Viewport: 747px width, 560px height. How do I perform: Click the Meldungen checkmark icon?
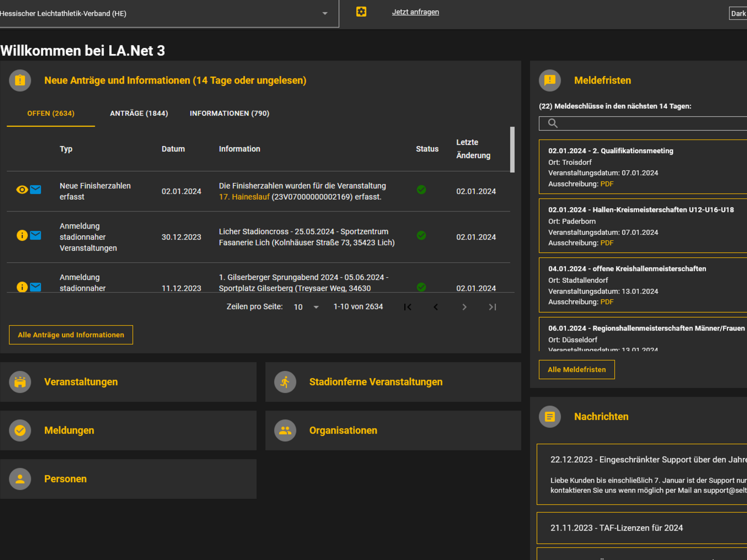(20, 430)
